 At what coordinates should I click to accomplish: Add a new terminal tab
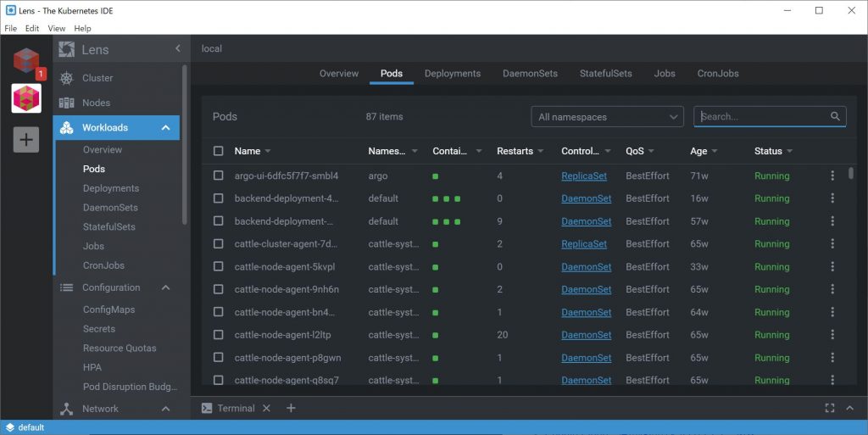291,409
